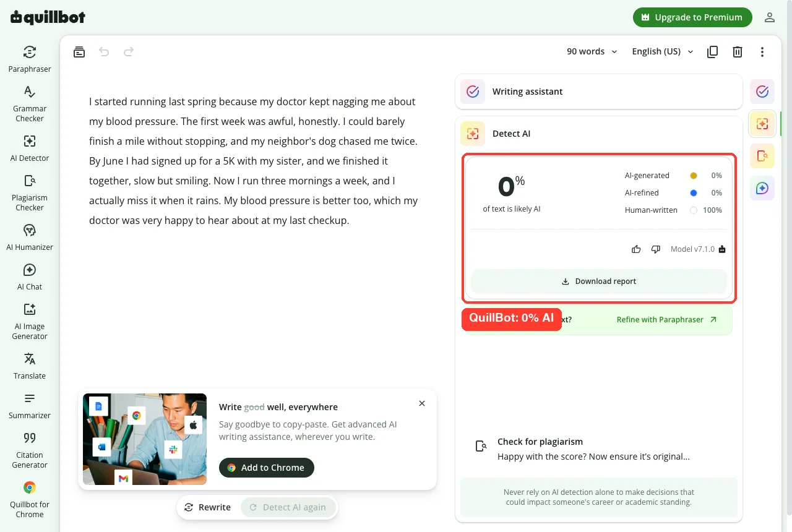Download the AI detection report
The height and width of the screenshot is (532, 792).
[599, 281]
